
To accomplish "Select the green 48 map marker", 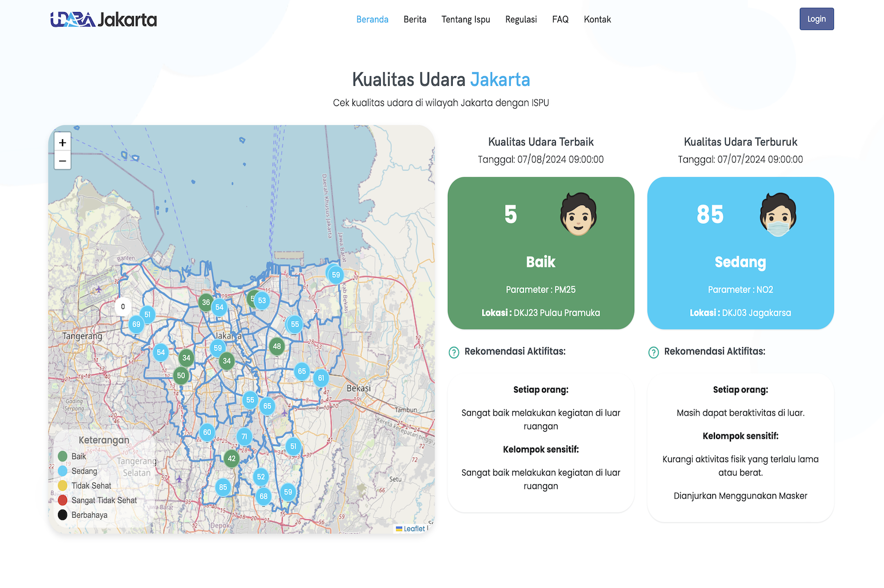I will point(277,347).
